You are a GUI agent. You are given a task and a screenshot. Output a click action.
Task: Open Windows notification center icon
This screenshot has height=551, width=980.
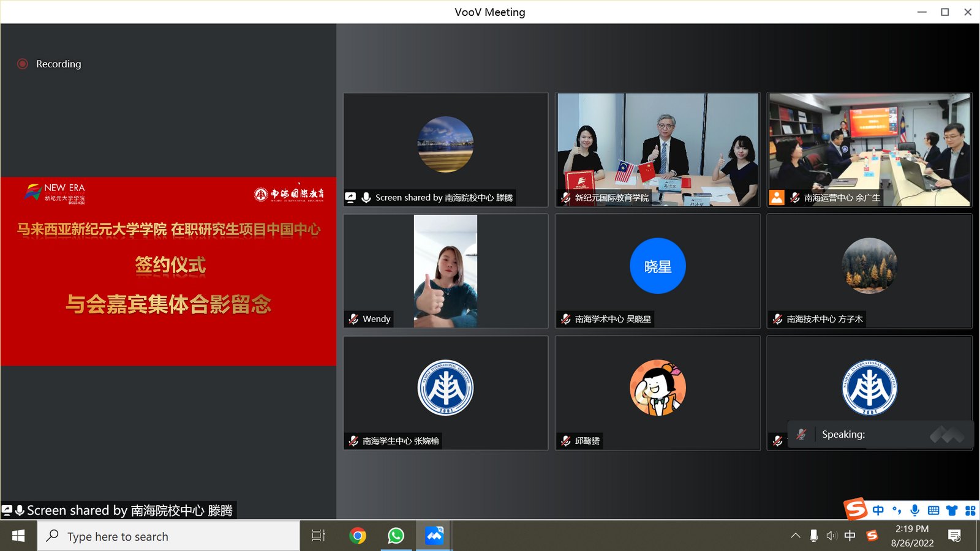tap(954, 536)
